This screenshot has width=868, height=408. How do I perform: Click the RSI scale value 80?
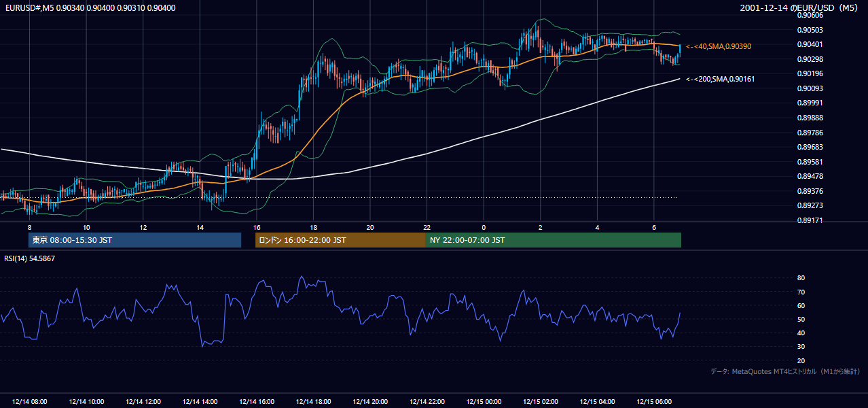[x=801, y=278]
